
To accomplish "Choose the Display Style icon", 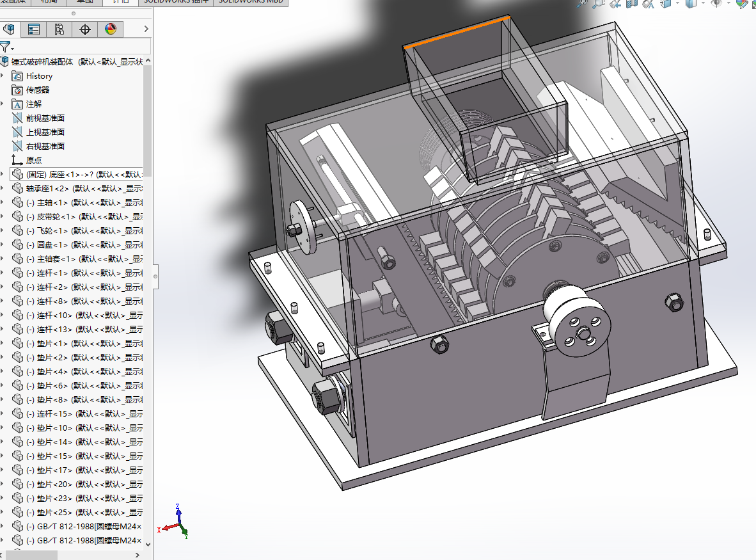I will (691, 3).
